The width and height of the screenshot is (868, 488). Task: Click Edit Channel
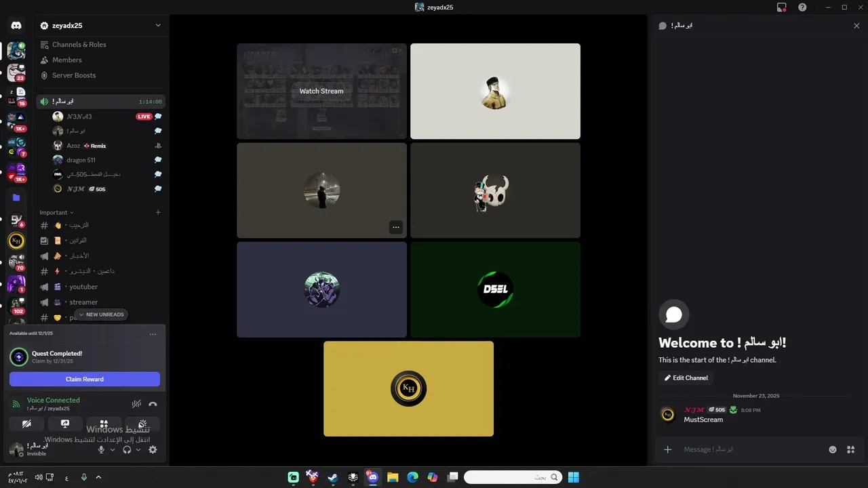click(686, 378)
